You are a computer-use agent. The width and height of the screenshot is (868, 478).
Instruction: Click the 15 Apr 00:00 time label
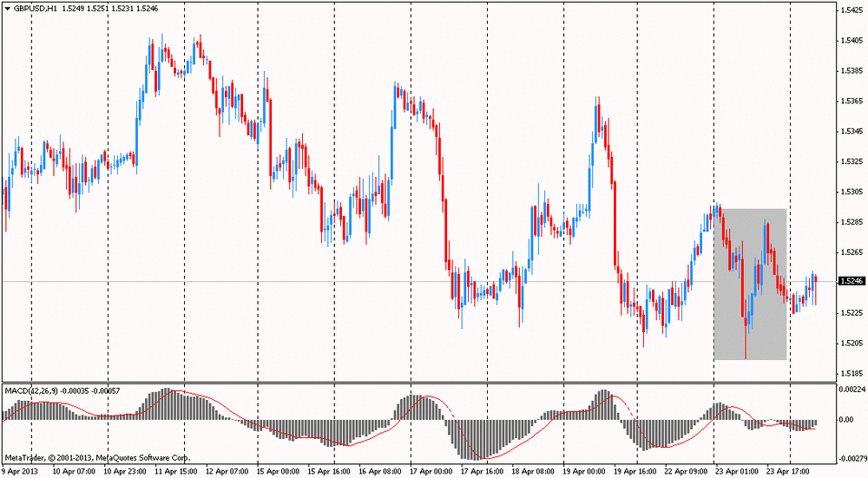click(279, 471)
